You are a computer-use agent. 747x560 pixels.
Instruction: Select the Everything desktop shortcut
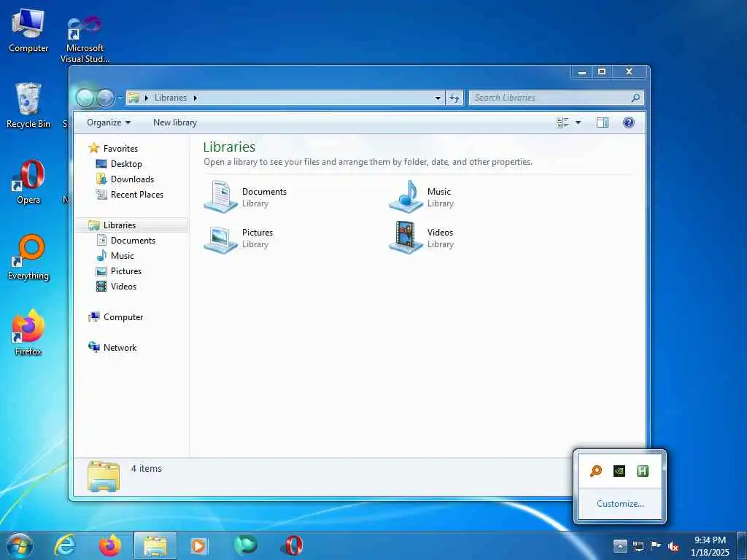[28, 257]
